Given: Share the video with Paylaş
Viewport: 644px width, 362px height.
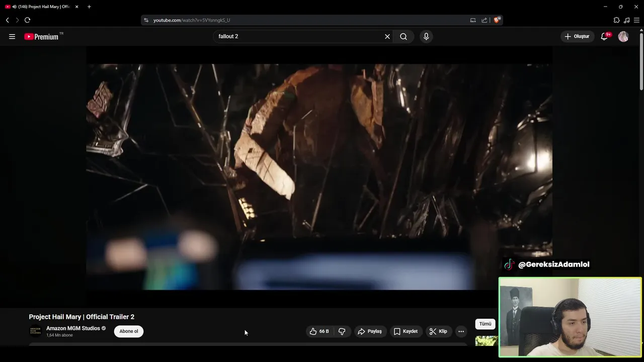Looking at the screenshot, I should point(370,331).
